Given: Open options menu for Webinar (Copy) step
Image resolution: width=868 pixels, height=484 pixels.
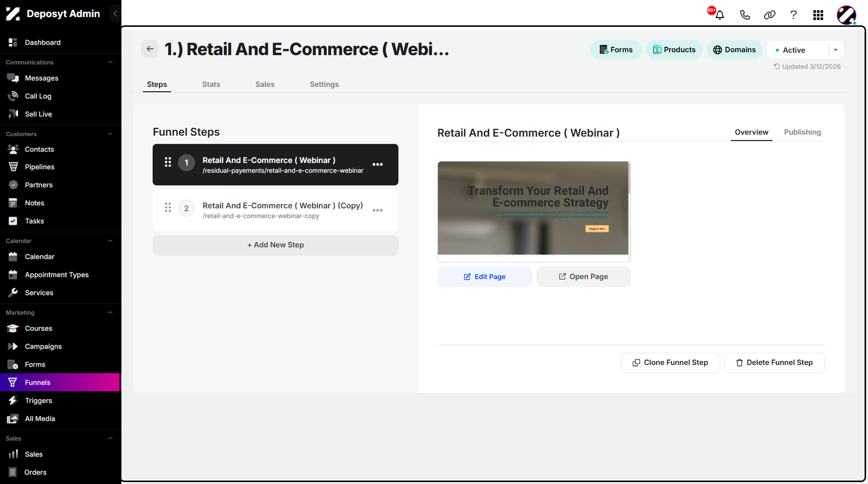Looking at the screenshot, I should point(377,210).
